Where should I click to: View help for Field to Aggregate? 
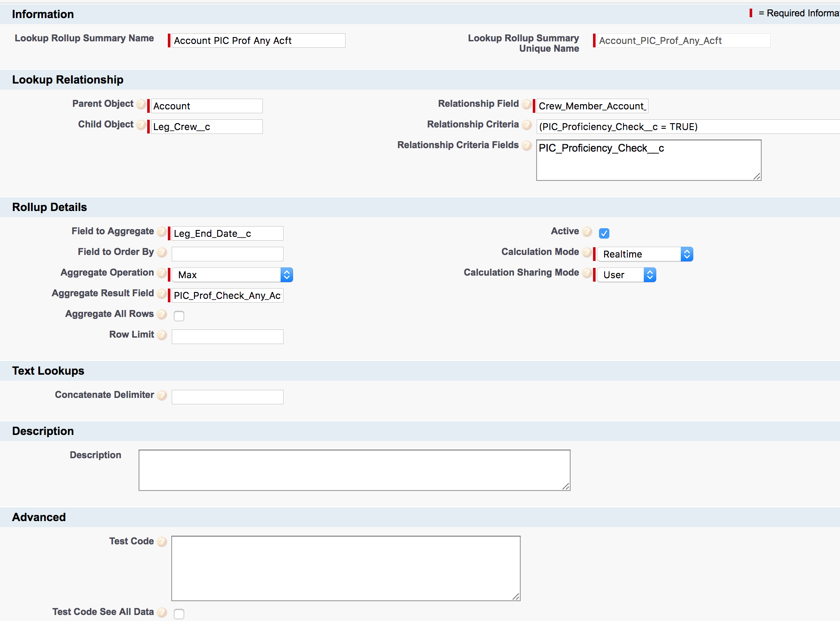[x=162, y=232]
